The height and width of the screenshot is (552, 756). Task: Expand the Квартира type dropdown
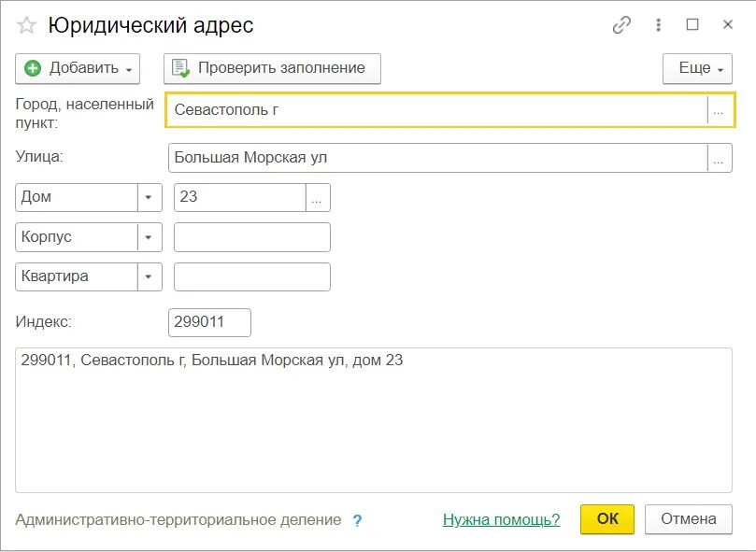(149, 276)
